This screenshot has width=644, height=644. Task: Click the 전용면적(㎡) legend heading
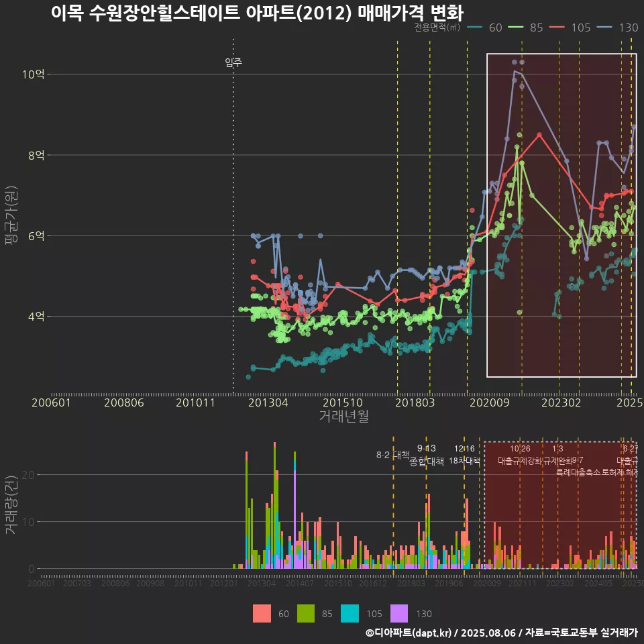pos(437,28)
